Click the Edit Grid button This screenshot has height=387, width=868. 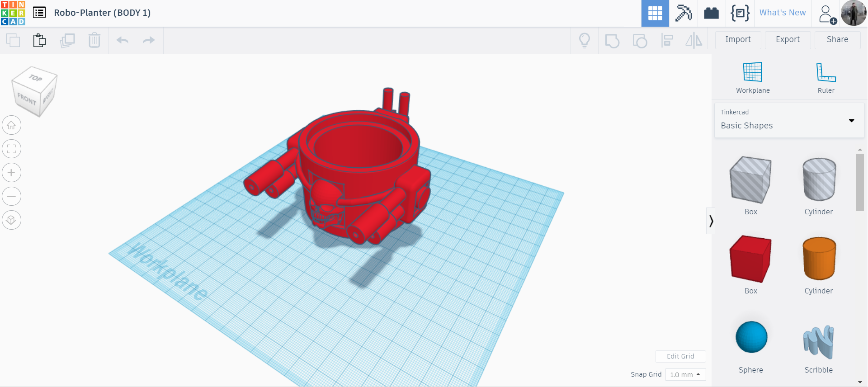(x=680, y=356)
